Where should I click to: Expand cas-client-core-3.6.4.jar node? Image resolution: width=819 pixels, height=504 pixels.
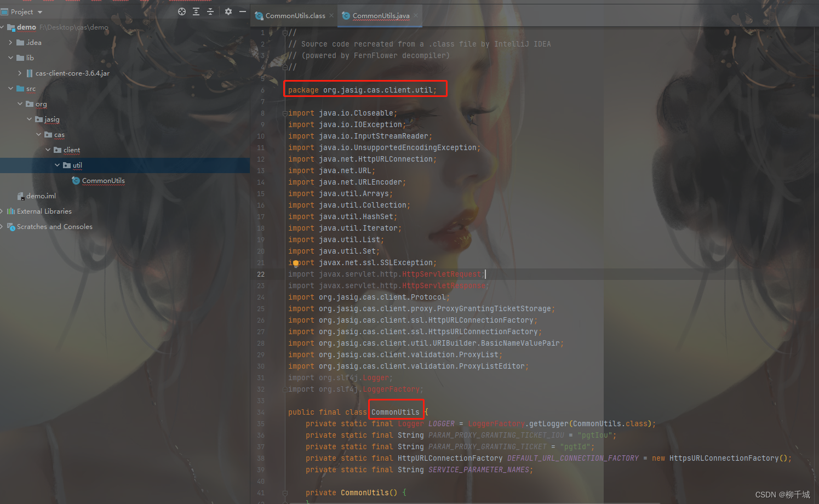pos(20,73)
